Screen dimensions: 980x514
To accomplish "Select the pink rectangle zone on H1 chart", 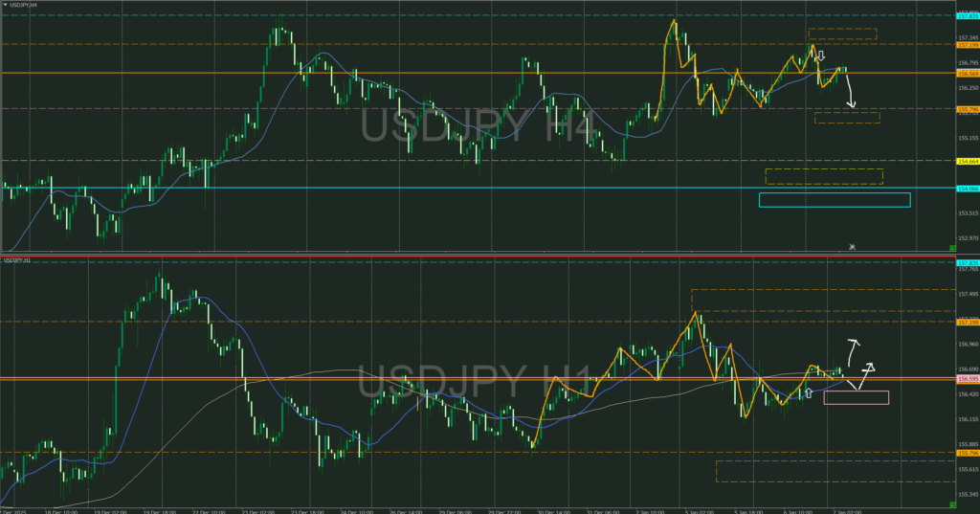I will tap(856, 397).
